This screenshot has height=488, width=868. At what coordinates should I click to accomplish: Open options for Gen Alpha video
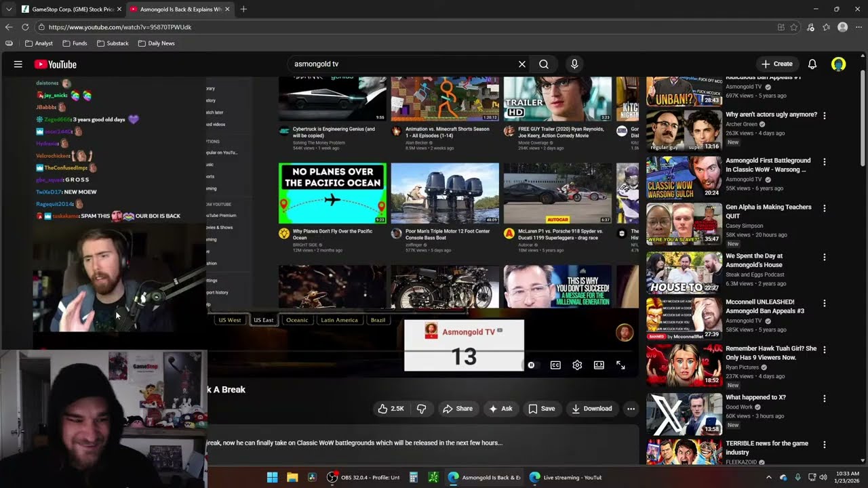click(x=825, y=208)
